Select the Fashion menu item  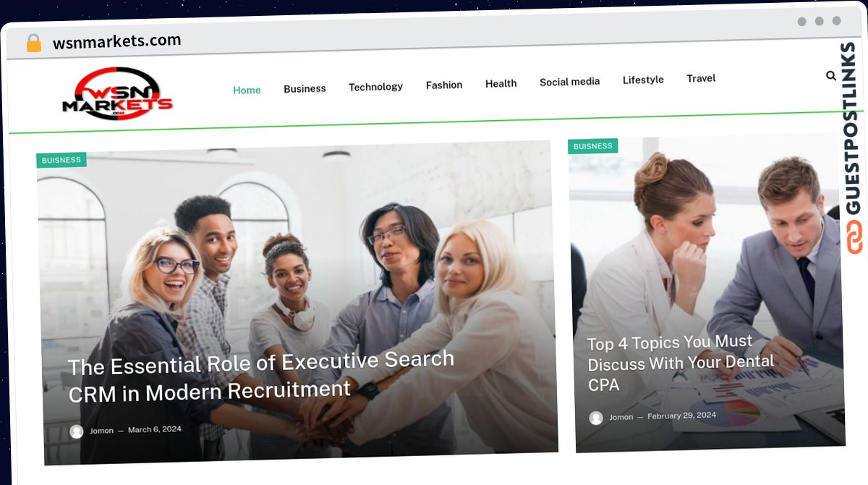point(444,85)
